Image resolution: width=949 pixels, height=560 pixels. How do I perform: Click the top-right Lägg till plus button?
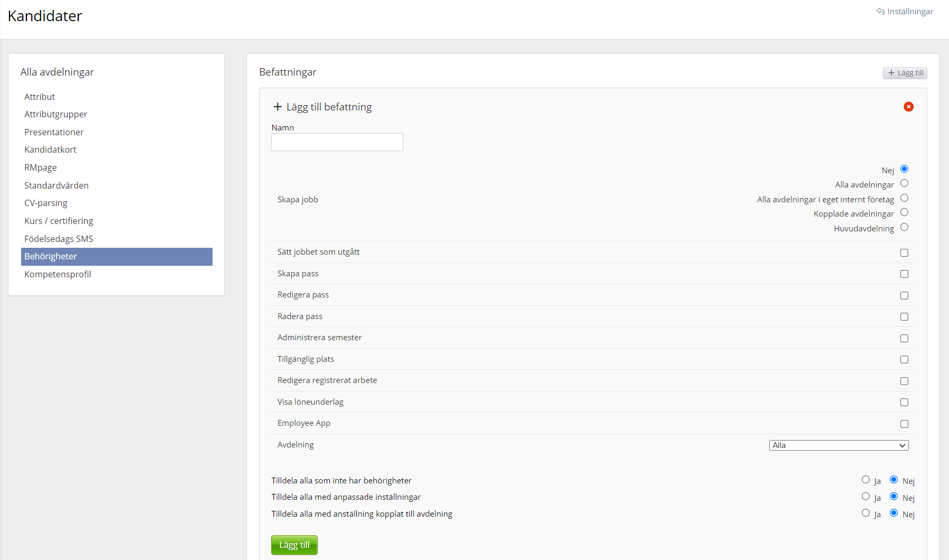pyautogui.click(x=905, y=73)
